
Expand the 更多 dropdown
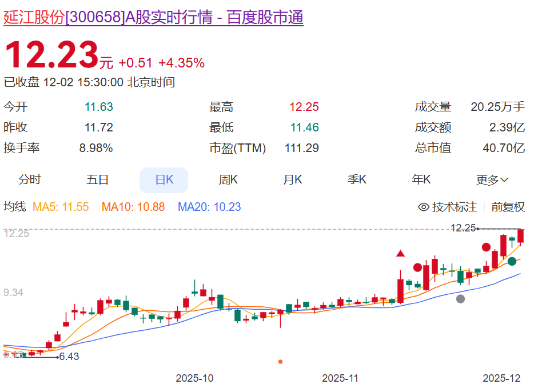(x=492, y=180)
